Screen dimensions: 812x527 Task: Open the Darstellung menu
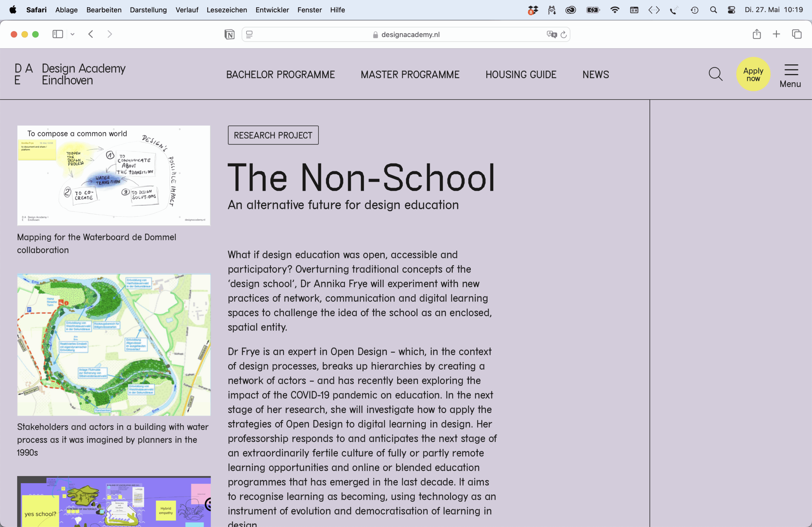[x=148, y=10]
